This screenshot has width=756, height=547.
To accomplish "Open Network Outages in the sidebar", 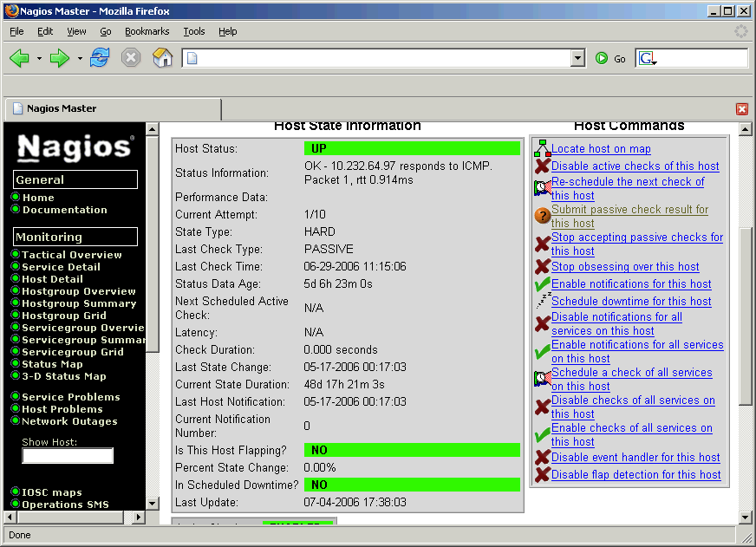I will [x=69, y=421].
